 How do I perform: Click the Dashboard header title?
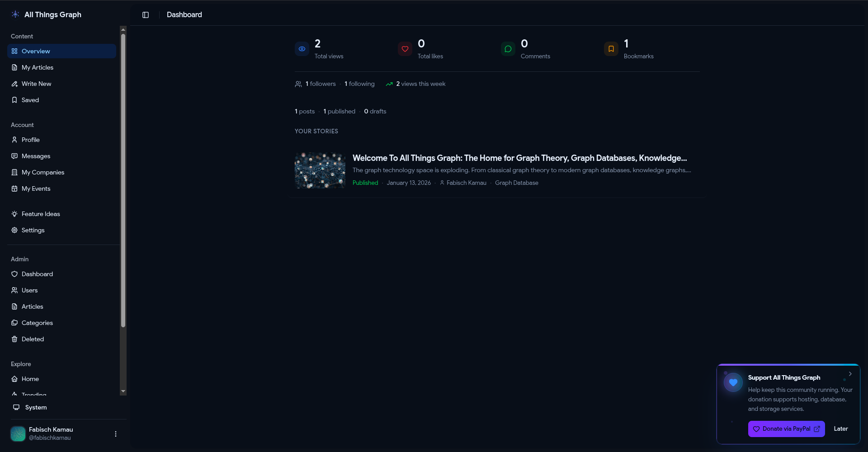pos(184,15)
